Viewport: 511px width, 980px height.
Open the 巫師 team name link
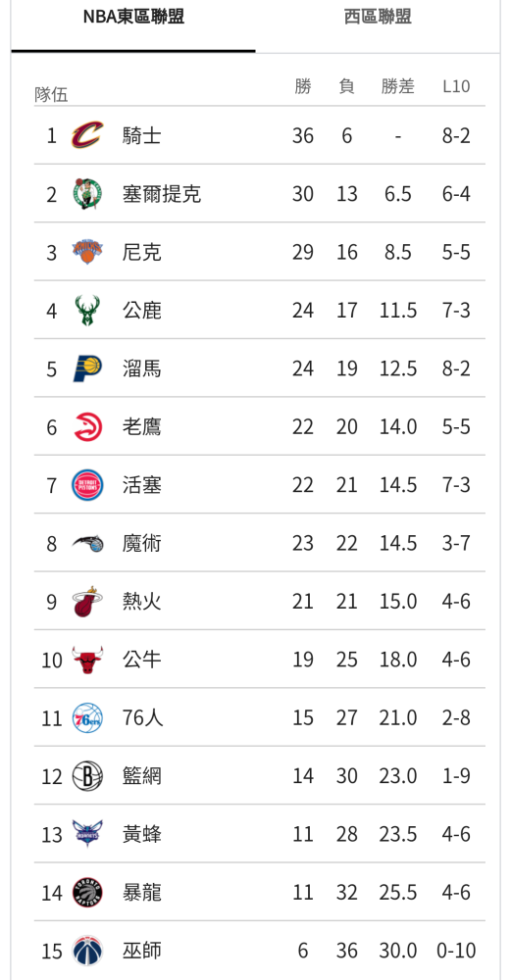pyautogui.click(x=142, y=951)
